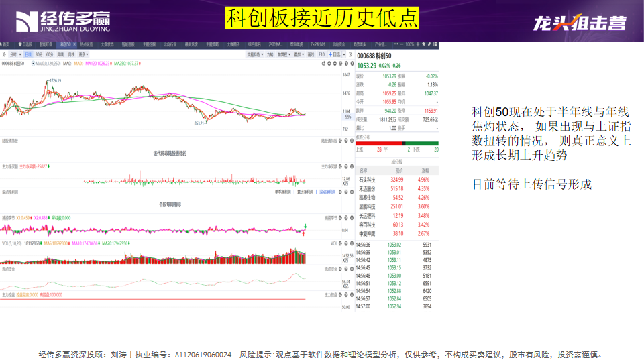This screenshot has width=644, height=362.
Task: Click the refresh icon on main chart
Action: [323, 64]
